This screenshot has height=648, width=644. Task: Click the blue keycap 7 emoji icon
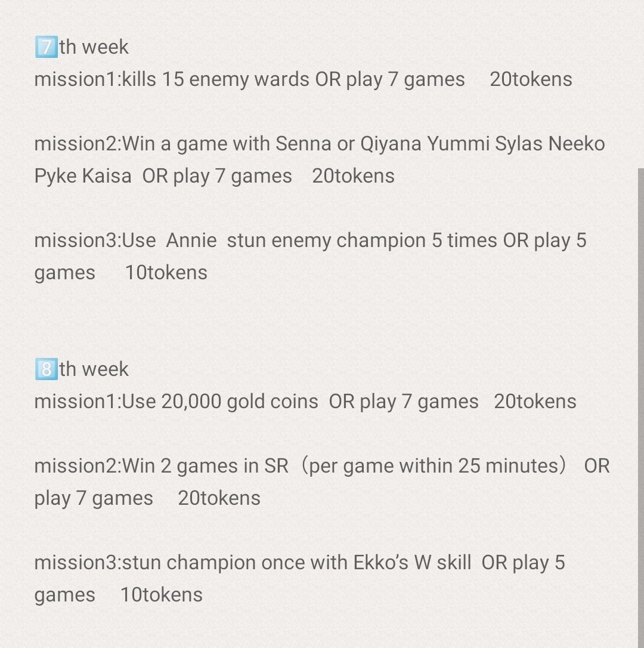pos(45,47)
